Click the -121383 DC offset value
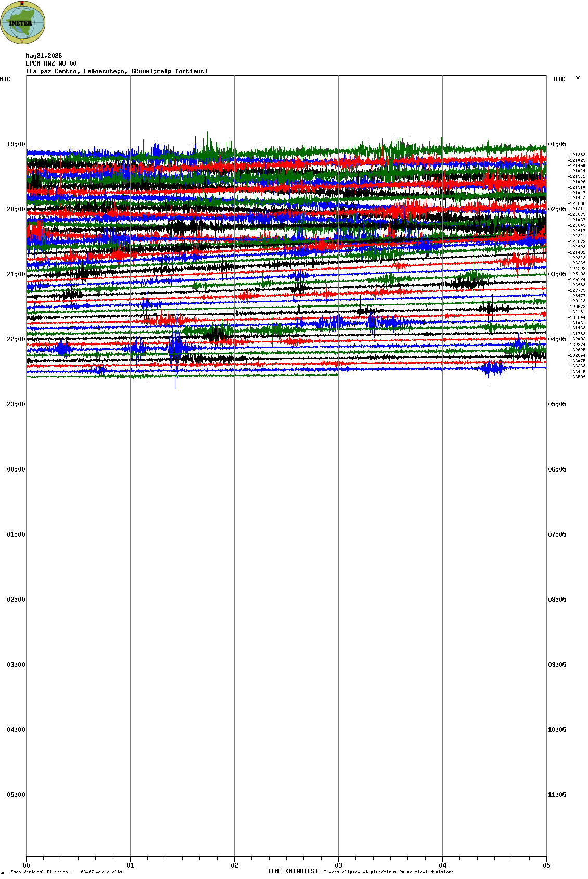The height and width of the screenshot is (879, 588). click(577, 155)
